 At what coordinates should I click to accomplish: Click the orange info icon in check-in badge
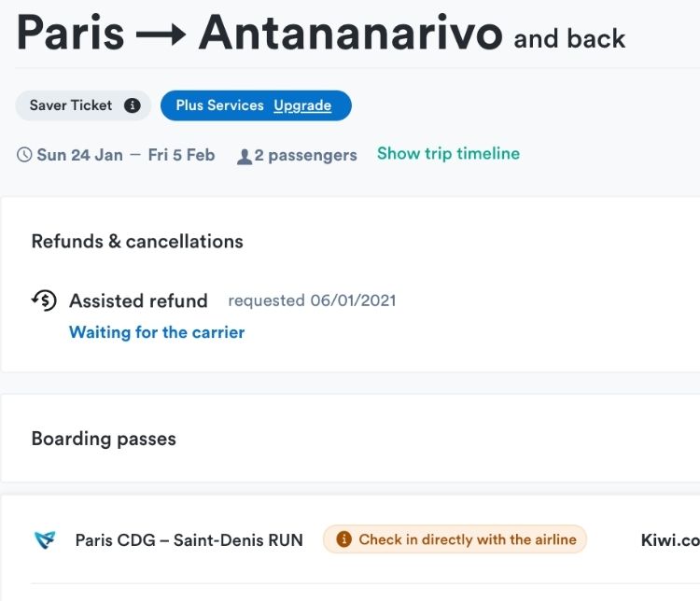click(x=343, y=538)
